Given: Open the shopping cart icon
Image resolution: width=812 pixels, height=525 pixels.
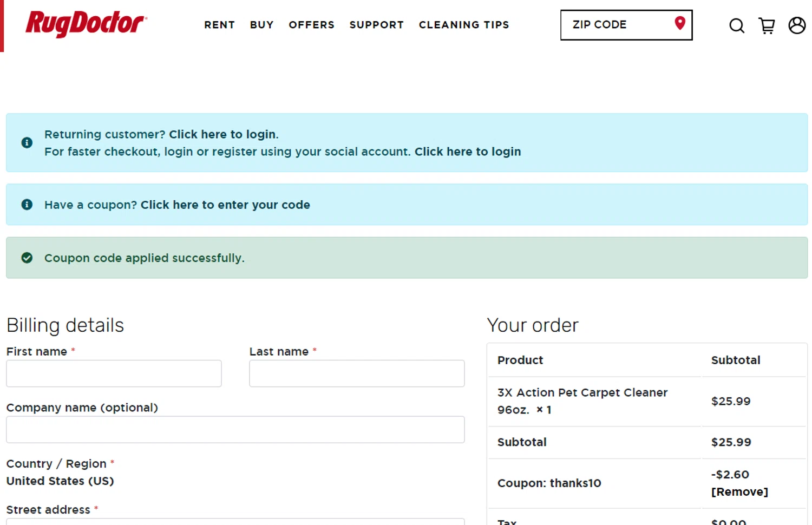Looking at the screenshot, I should click(x=767, y=25).
